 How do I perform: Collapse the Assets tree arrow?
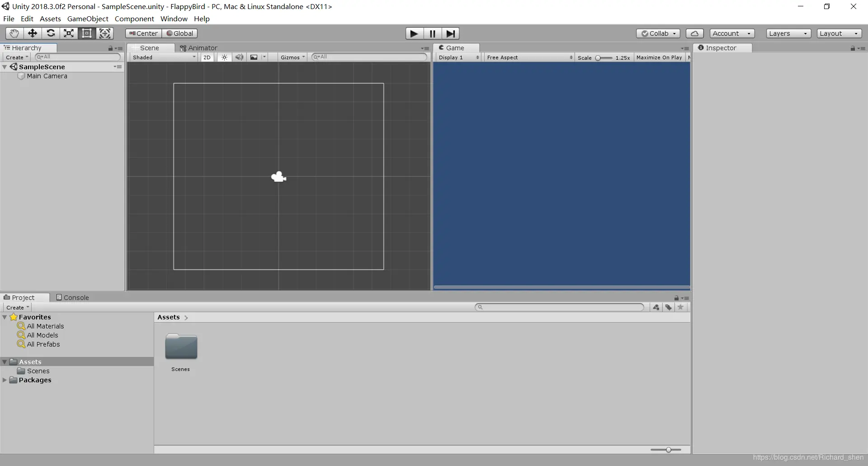5,362
